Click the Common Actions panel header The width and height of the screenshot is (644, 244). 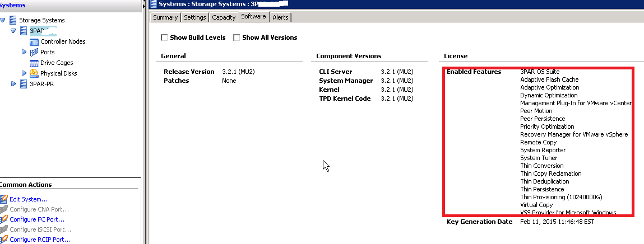pyautogui.click(x=26, y=185)
